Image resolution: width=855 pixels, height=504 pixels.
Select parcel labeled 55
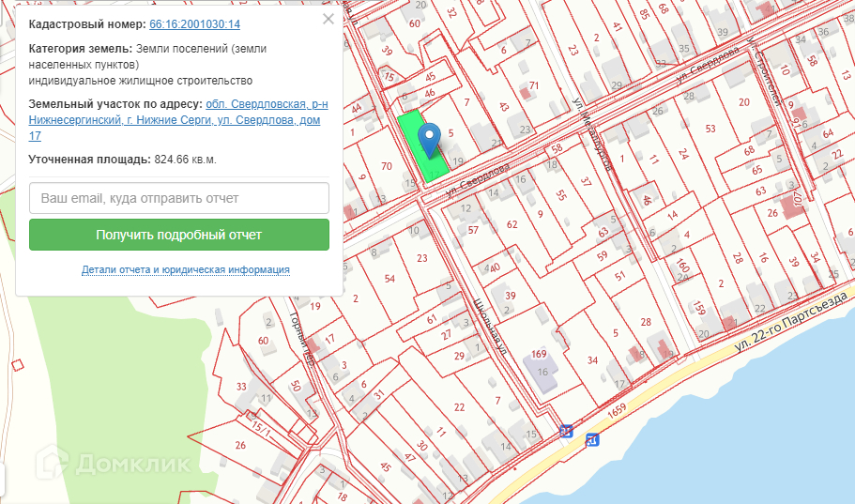coord(561,194)
